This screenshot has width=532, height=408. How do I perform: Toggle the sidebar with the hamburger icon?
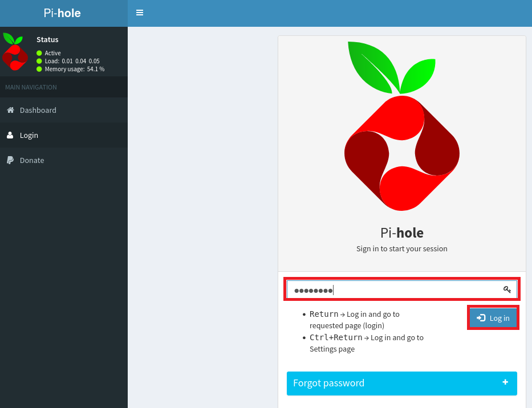tap(140, 13)
